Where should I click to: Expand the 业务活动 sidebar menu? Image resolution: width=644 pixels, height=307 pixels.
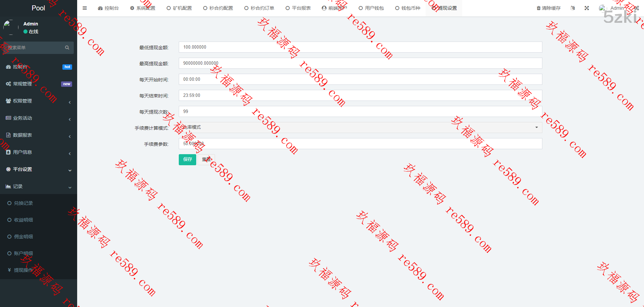click(x=38, y=118)
